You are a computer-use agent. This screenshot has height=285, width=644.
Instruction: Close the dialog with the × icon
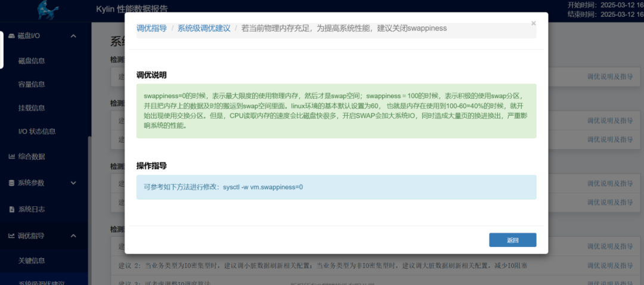tap(534, 23)
